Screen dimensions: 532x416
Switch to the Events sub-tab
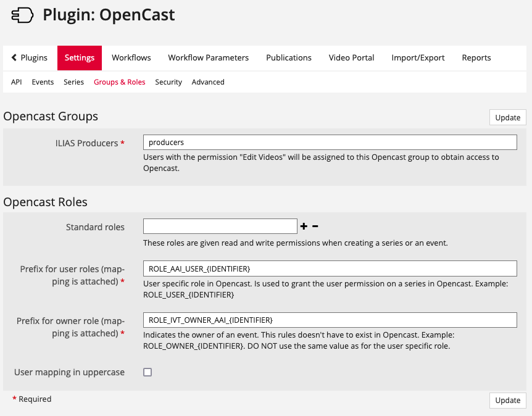tap(43, 82)
